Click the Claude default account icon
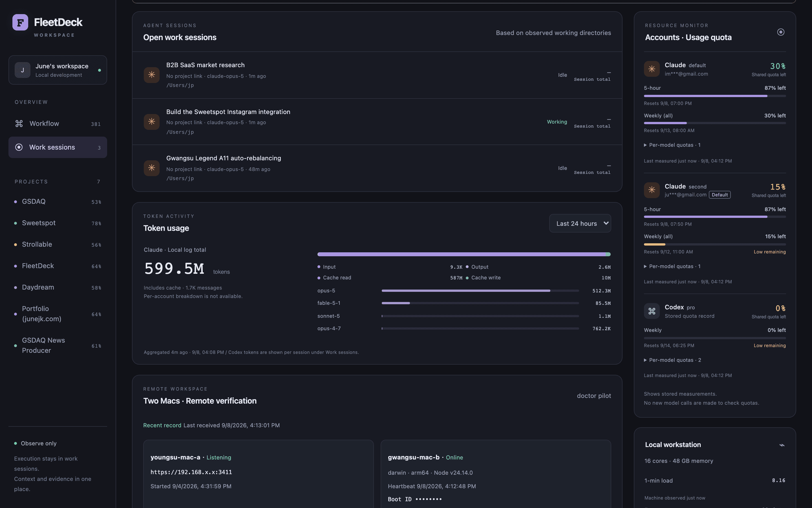The width and height of the screenshot is (812, 508). pyautogui.click(x=652, y=69)
